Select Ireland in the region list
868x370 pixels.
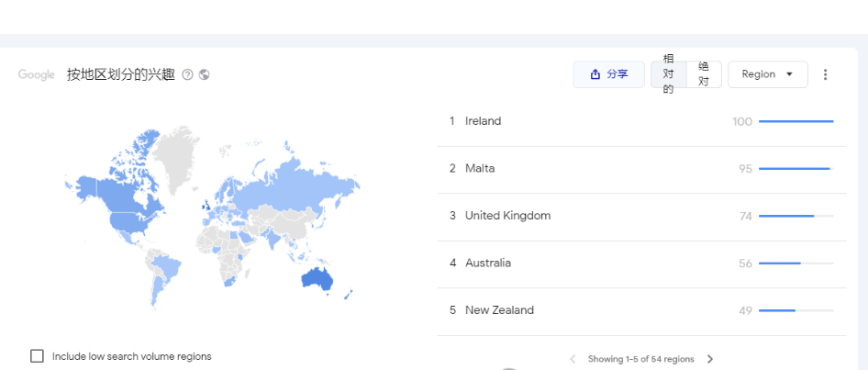483,121
